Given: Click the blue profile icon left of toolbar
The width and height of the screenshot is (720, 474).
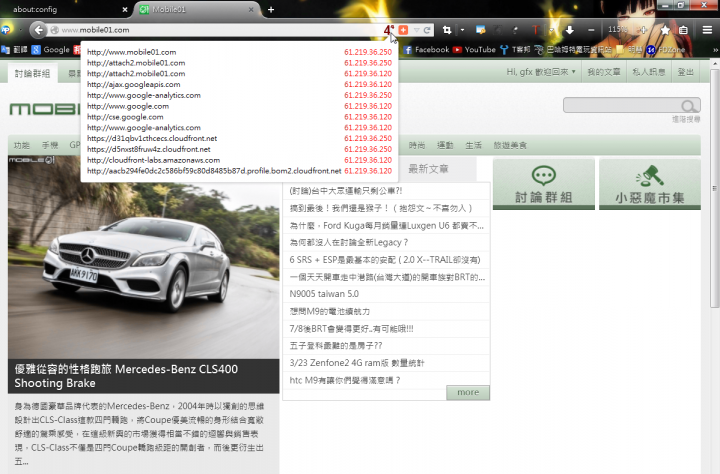Looking at the screenshot, I should point(6,30).
